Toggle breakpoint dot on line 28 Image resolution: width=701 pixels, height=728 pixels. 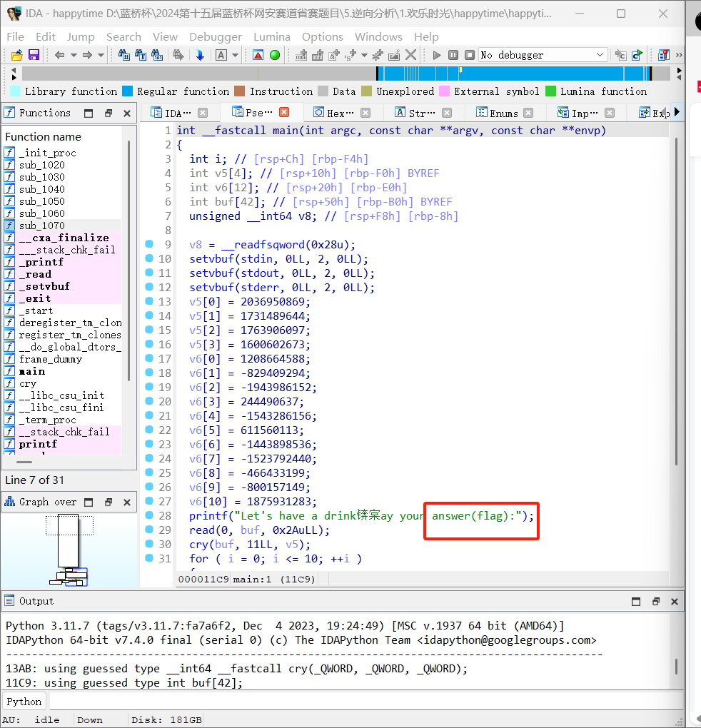pyautogui.click(x=149, y=515)
